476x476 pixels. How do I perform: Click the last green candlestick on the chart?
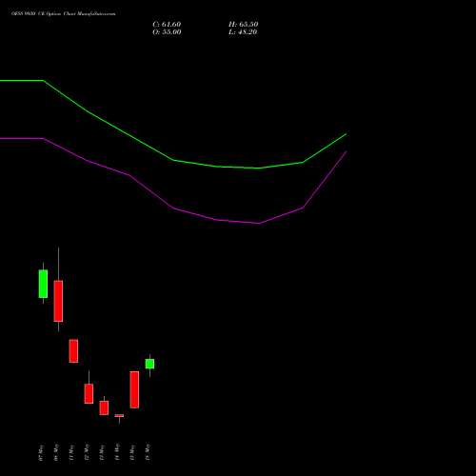tap(149, 364)
